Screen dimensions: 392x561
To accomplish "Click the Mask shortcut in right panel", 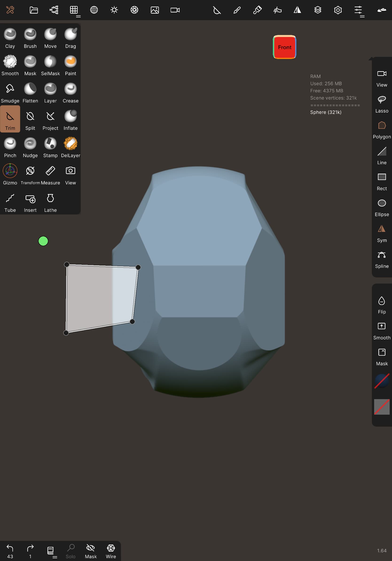I will tap(382, 357).
